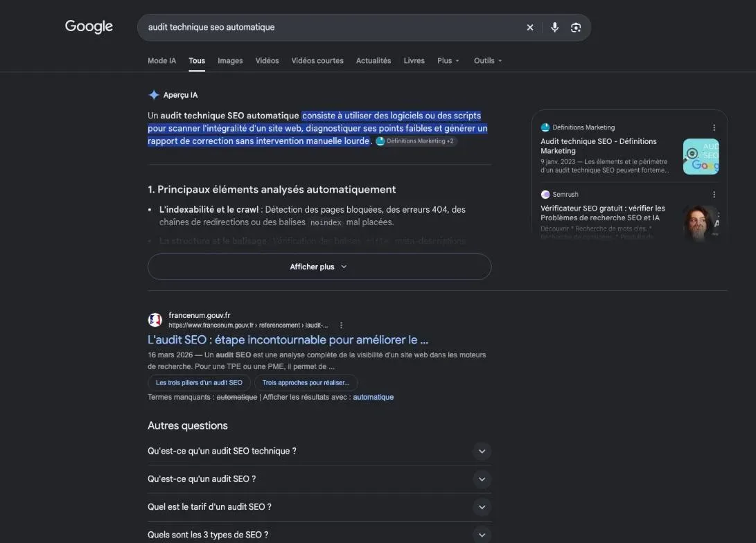
Task: Click the heading Principaux éléments analysés automatiquement
Action: click(x=272, y=189)
